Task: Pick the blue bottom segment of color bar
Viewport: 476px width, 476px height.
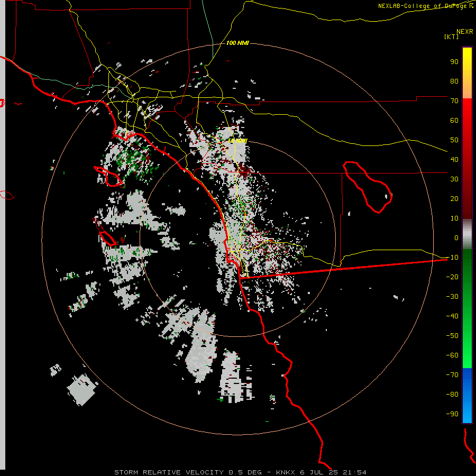Action: [x=467, y=396]
